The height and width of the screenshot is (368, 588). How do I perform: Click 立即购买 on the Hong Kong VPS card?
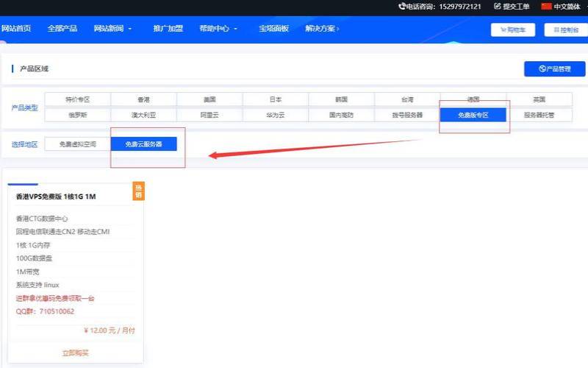click(x=76, y=353)
